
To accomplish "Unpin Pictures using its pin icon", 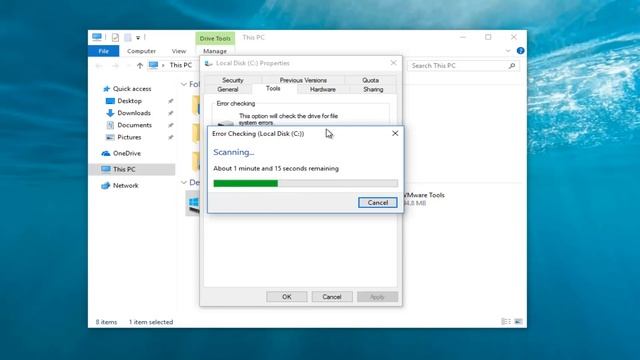I will [171, 137].
